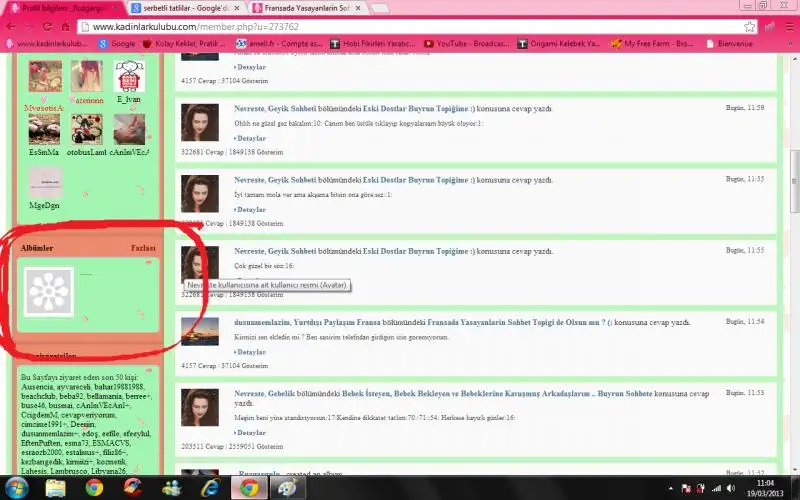Screen dimensions: 800x500
Task: Launch Internet Explorer from the taskbar
Action: click(210, 488)
